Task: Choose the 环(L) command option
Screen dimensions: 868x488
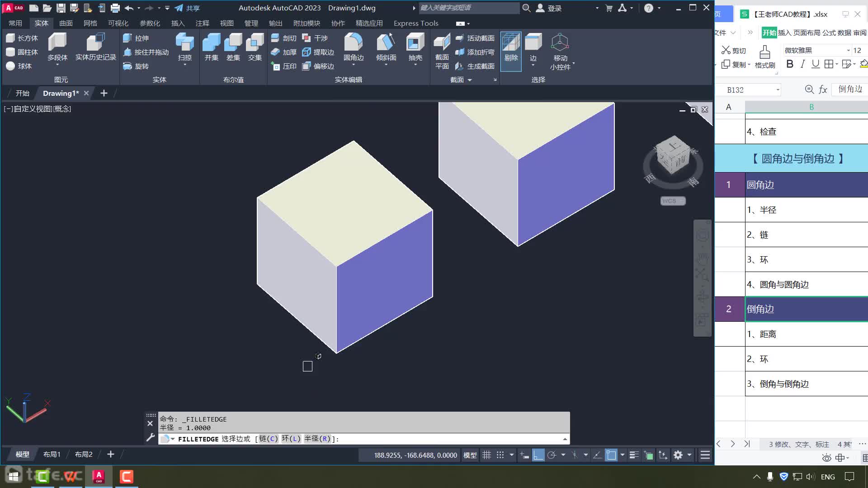Action: click(291, 439)
